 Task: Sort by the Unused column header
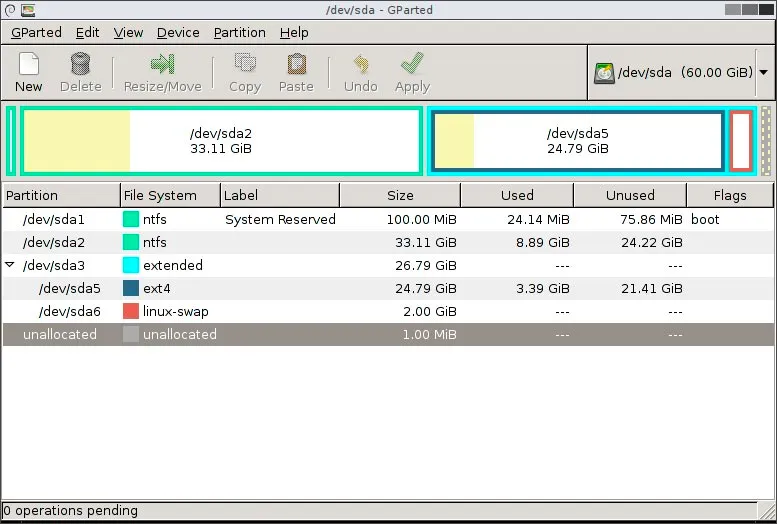(x=629, y=195)
